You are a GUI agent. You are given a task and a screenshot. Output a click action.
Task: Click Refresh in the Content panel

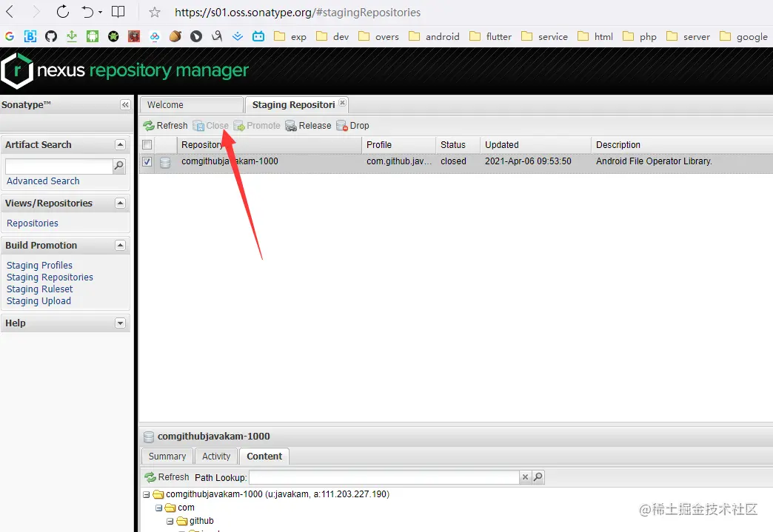[167, 477]
